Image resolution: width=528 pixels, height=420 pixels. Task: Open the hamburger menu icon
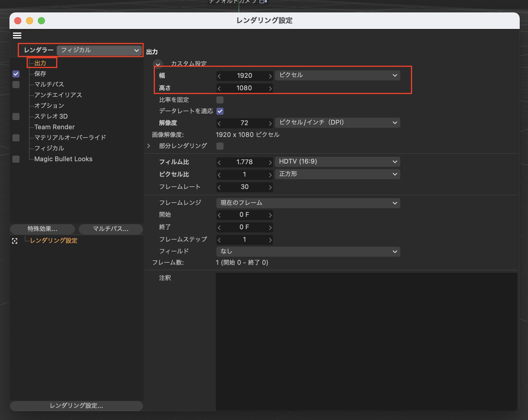click(17, 35)
